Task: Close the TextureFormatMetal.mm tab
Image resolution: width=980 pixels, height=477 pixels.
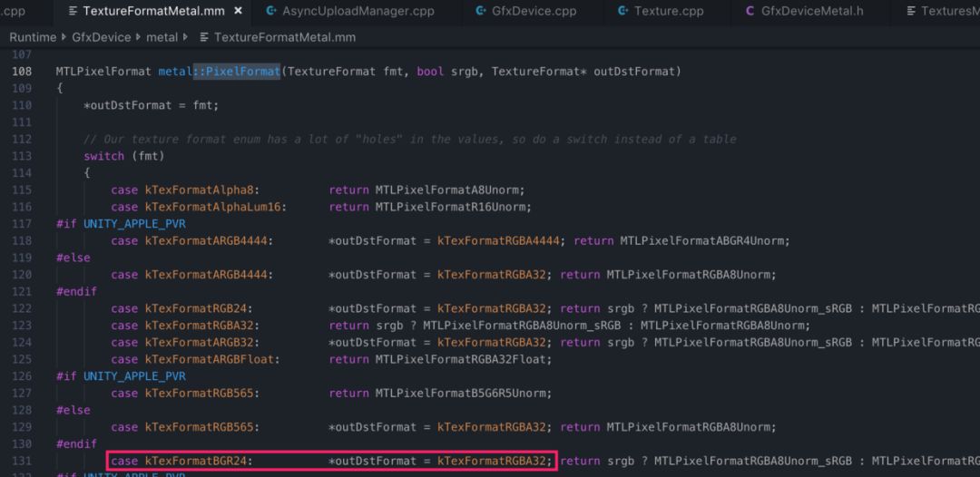Action: click(238, 11)
